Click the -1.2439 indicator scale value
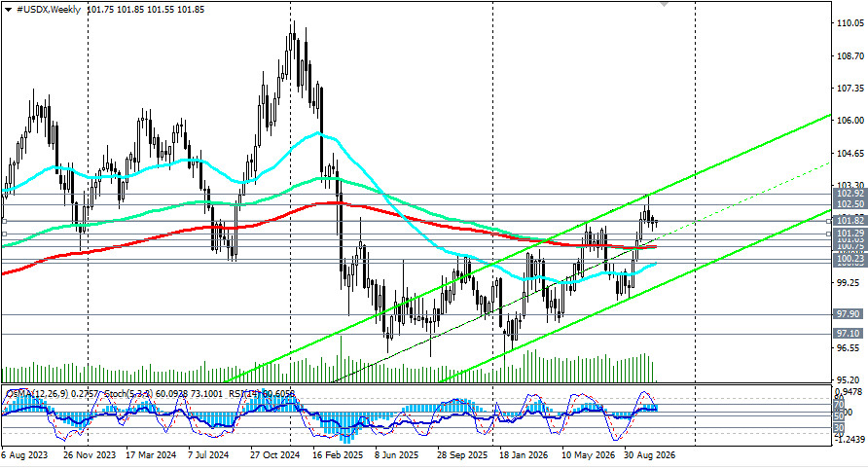The width and height of the screenshot is (868, 468). (x=850, y=439)
